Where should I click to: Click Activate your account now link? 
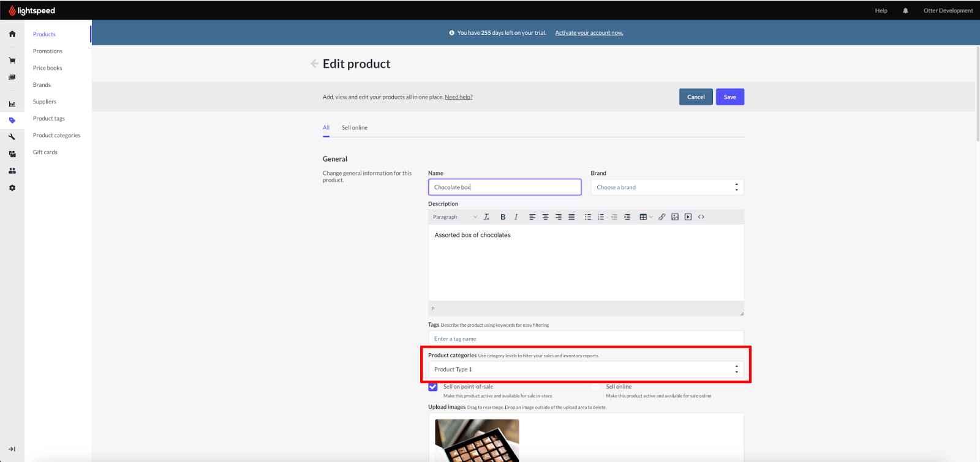[589, 33]
